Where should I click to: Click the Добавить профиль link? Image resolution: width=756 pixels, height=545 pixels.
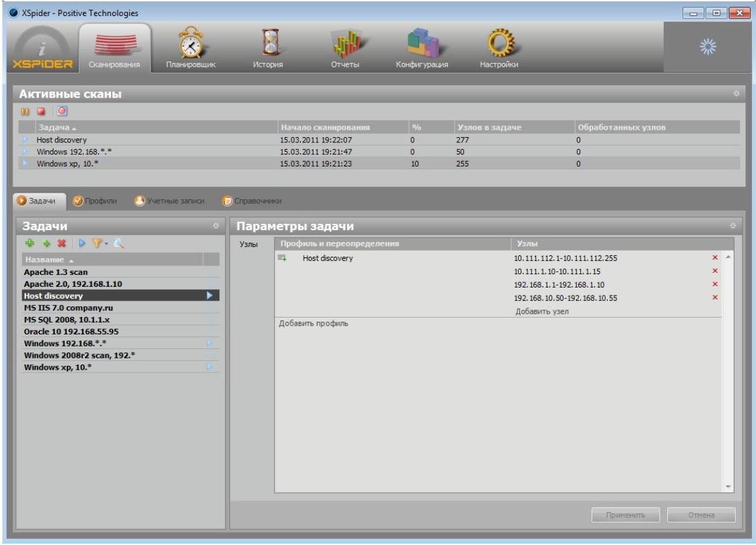tap(313, 324)
